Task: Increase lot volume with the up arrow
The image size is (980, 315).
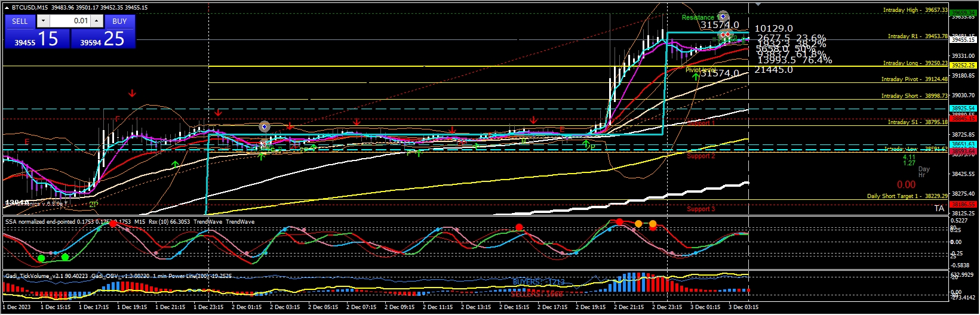Action: 96,21
